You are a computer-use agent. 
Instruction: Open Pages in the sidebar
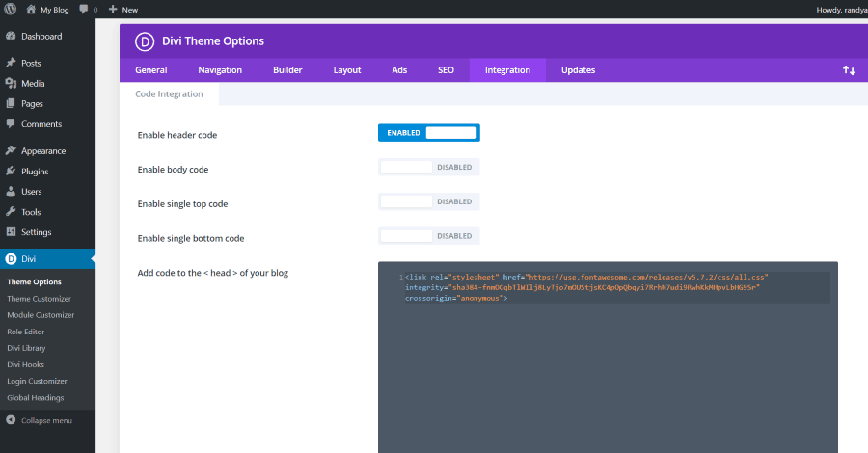pos(32,104)
